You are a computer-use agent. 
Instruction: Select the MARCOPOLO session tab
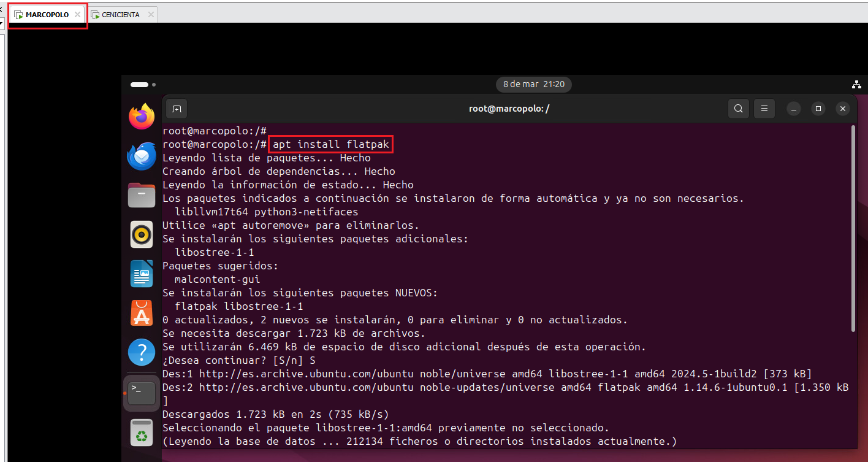[45, 13]
